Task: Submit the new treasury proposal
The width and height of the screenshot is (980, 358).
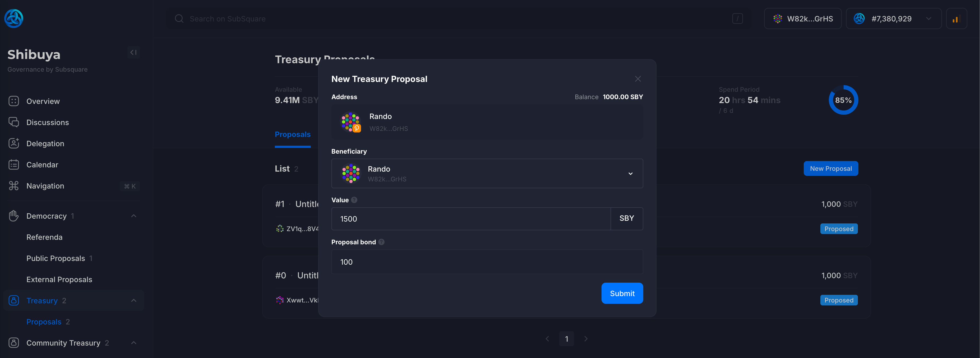Action: (x=622, y=293)
